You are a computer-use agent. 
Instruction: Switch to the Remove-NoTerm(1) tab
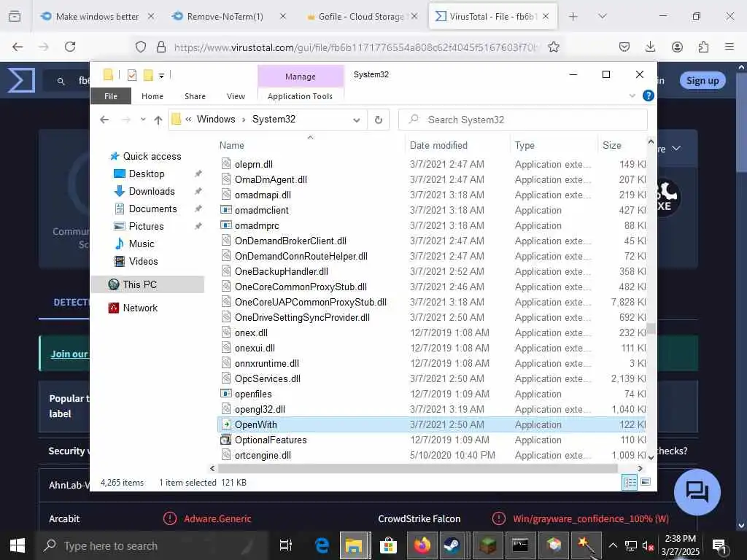click(225, 16)
